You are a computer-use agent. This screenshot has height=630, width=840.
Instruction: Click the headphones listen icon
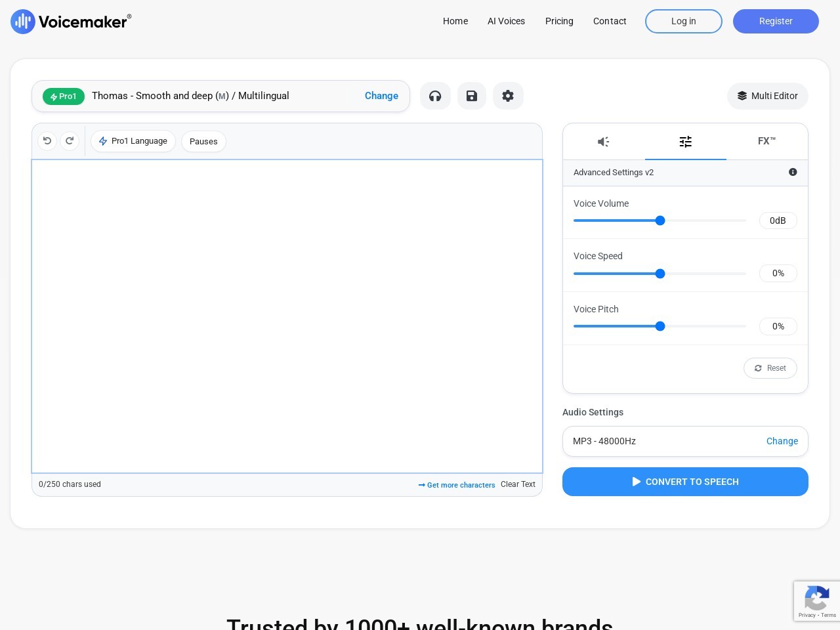(435, 96)
